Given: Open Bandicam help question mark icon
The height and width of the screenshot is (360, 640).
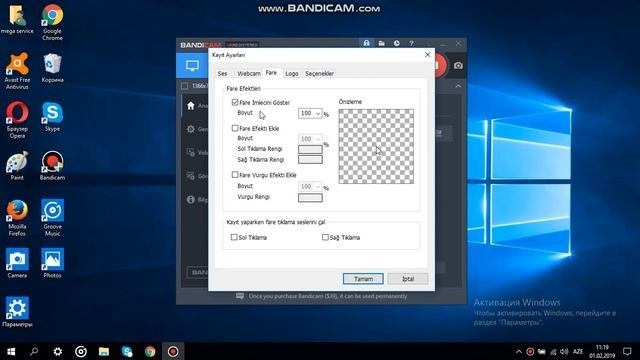Looking at the screenshot, I should tap(411, 43).
